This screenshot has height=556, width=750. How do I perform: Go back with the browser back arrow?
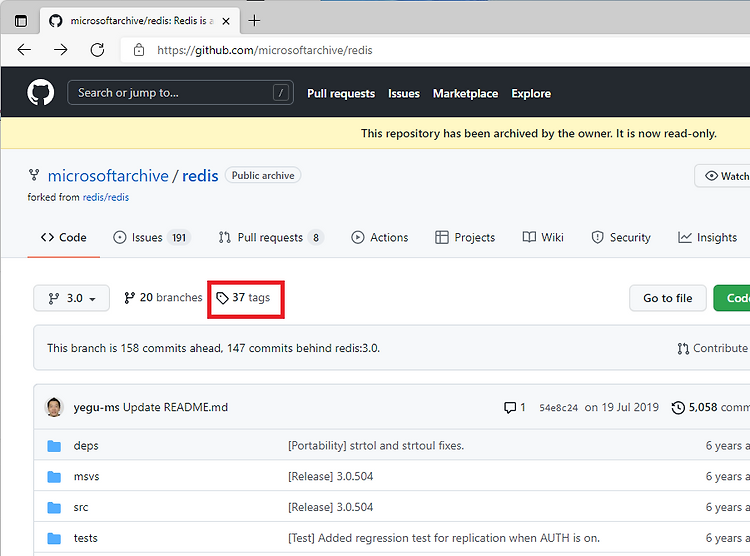pyautogui.click(x=24, y=50)
